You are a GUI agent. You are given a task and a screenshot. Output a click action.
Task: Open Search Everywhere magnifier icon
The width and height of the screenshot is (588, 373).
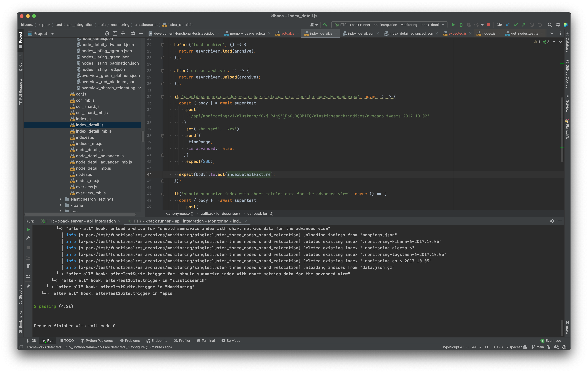click(550, 25)
